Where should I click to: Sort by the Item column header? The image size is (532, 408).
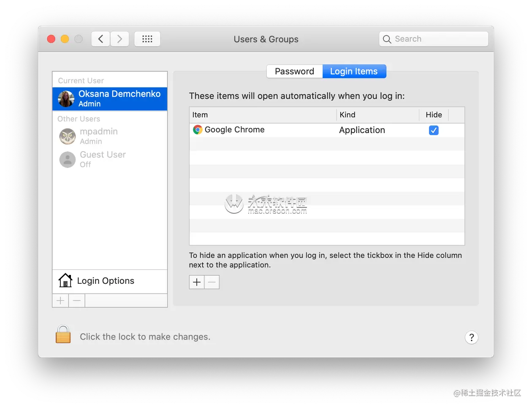(x=263, y=115)
